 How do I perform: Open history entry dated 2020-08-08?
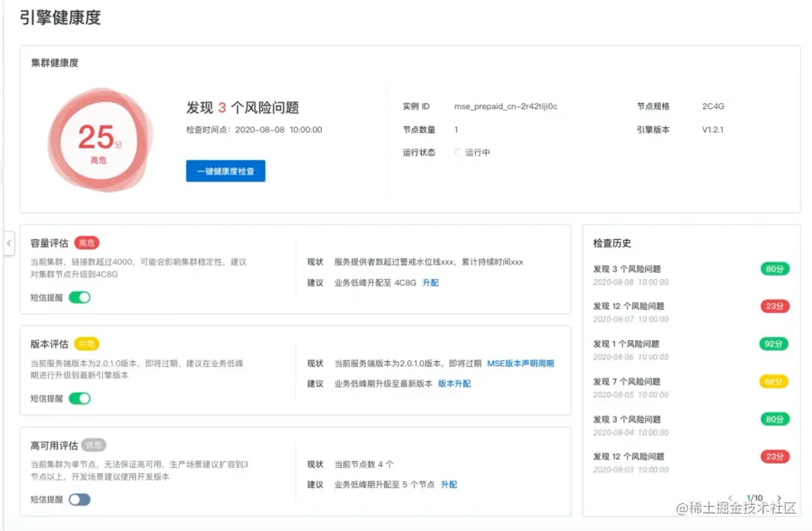coord(691,275)
